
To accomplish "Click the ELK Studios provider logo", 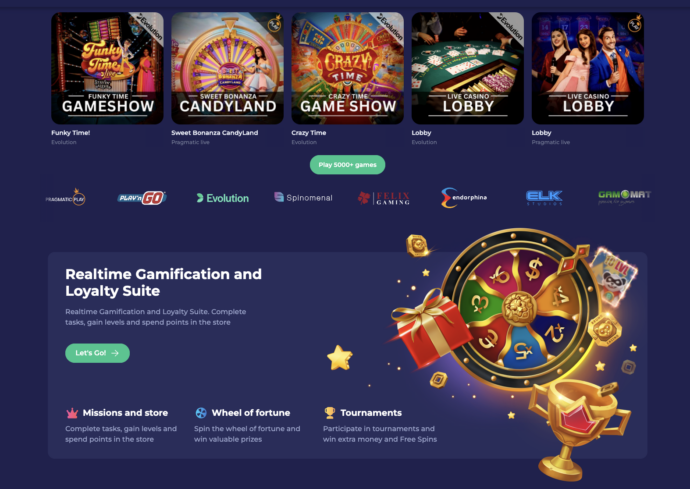I will [x=544, y=198].
